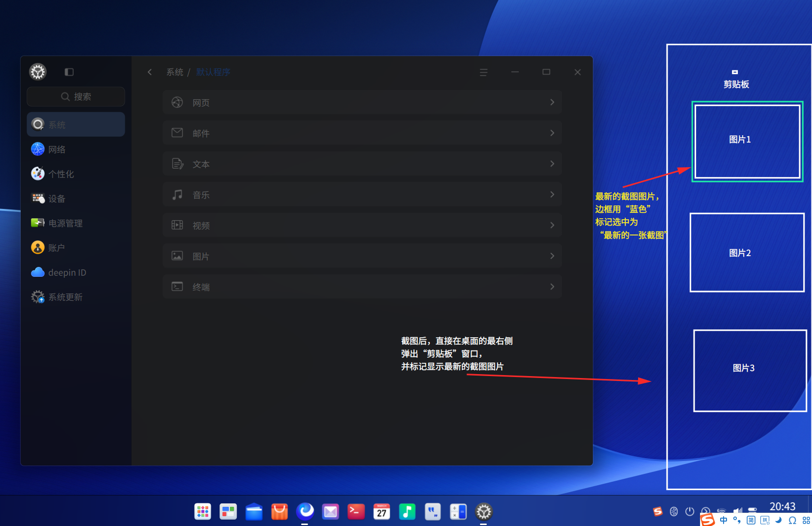Open the app store in the dock
The image size is (812, 526).
(x=280, y=512)
